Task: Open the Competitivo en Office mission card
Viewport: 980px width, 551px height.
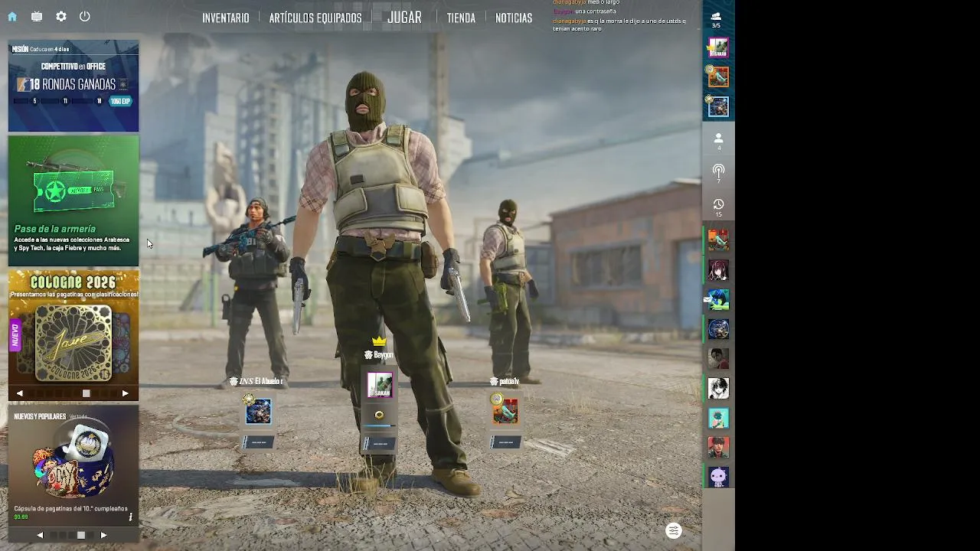Action: point(73,86)
